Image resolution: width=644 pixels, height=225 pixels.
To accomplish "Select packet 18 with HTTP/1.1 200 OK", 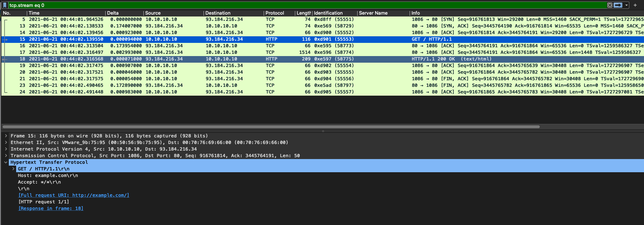I will click(x=220, y=59).
